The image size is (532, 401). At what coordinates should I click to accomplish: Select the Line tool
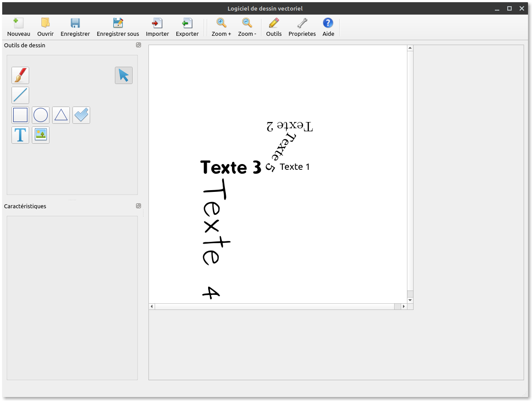[x=20, y=95]
